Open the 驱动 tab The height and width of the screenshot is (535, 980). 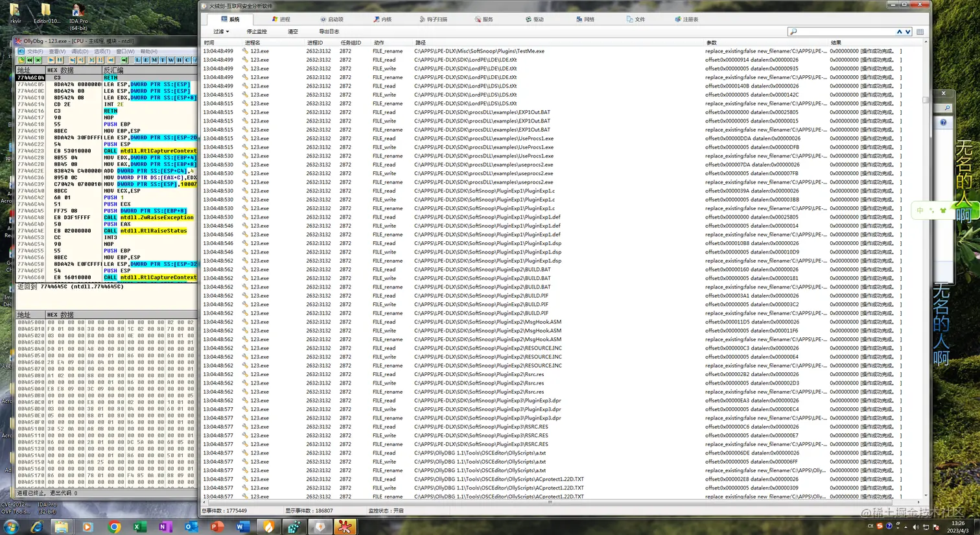[534, 19]
